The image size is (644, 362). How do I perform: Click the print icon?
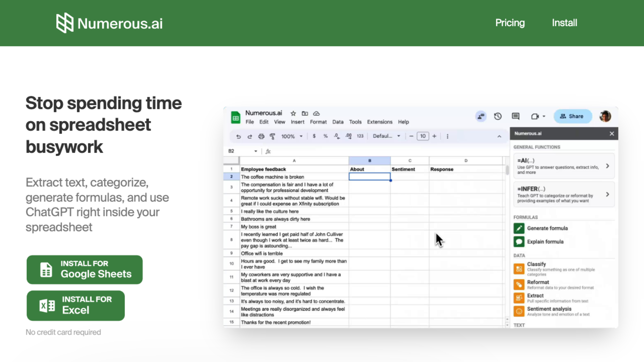[x=261, y=136]
